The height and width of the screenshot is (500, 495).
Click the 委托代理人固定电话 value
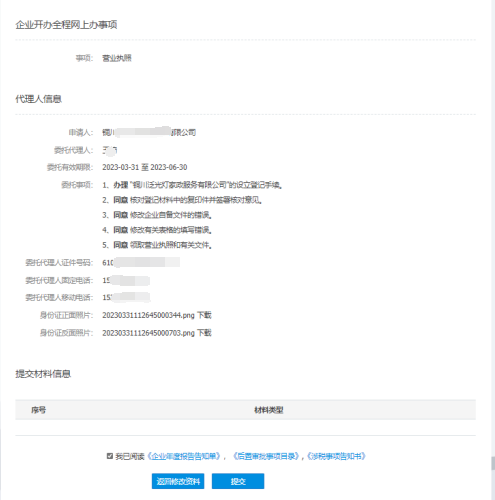[126, 280]
